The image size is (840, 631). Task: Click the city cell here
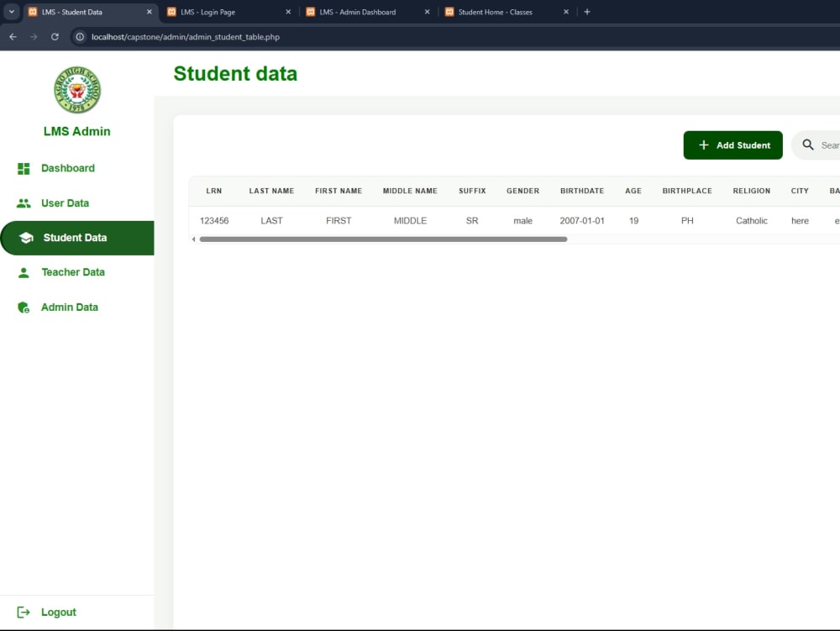(800, 221)
